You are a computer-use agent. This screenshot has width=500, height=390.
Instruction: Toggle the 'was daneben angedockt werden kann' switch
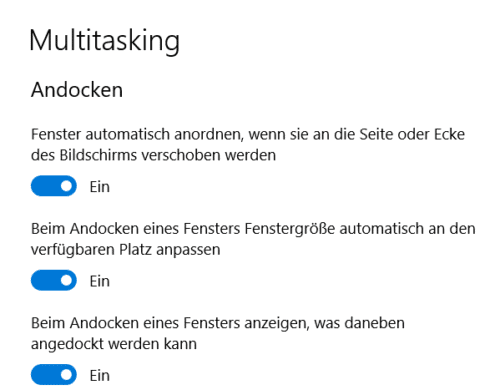click(x=54, y=375)
